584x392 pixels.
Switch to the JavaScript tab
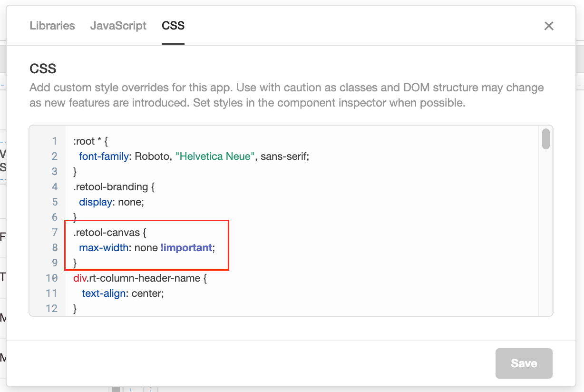[x=118, y=26]
